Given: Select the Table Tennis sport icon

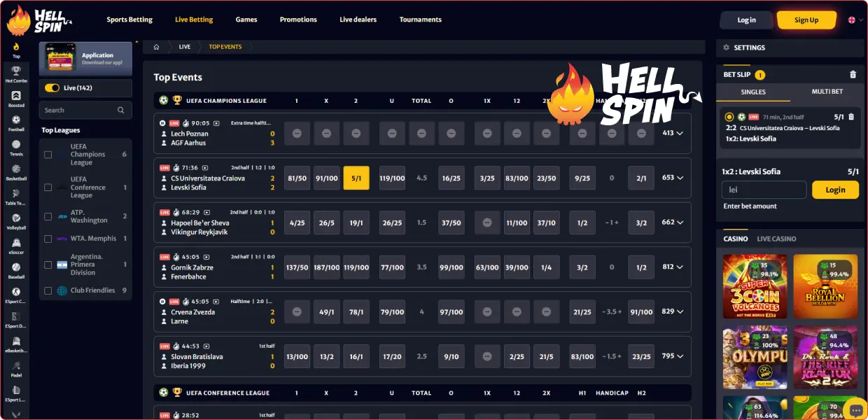Looking at the screenshot, I should [x=16, y=197].
